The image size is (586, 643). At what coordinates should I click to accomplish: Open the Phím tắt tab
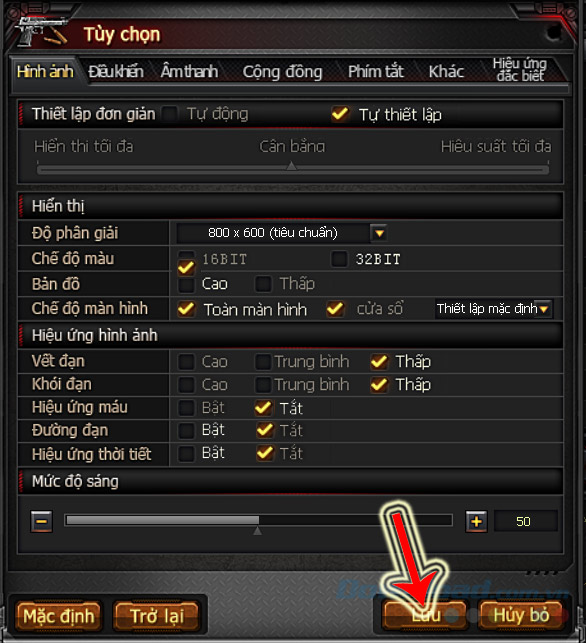pos(376,71)
